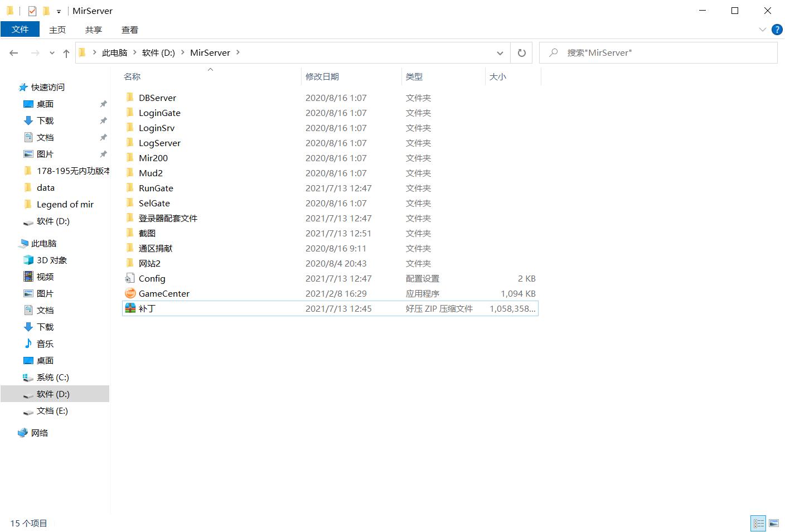Click the Up one level arrow
The width and height of the screenshot is (785, 532).
click(66, 53)
